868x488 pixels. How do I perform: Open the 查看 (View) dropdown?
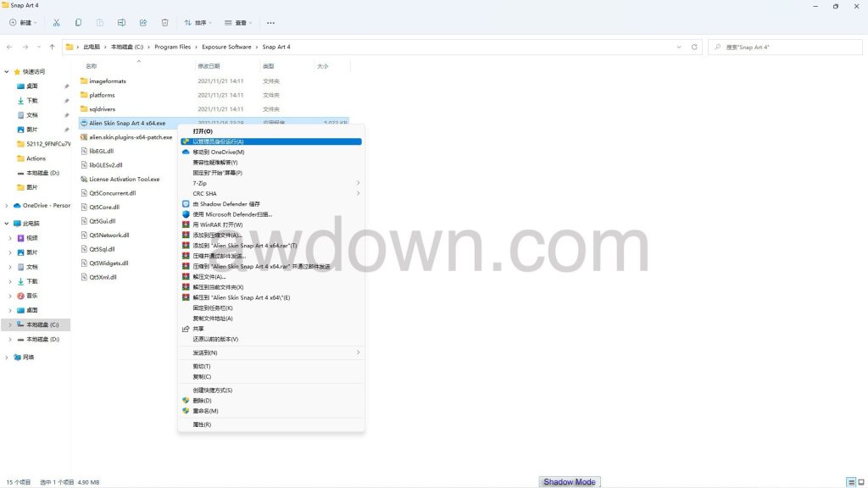[x=239, y=22]
